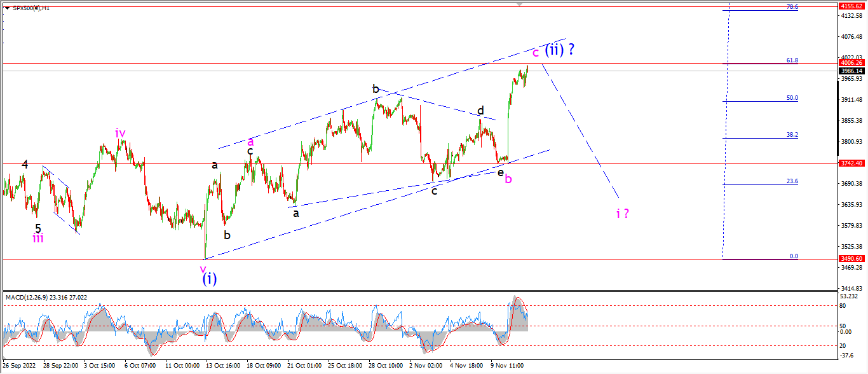Click the magenta v label above (i)
868x374 pixels.
coord(204,268)
